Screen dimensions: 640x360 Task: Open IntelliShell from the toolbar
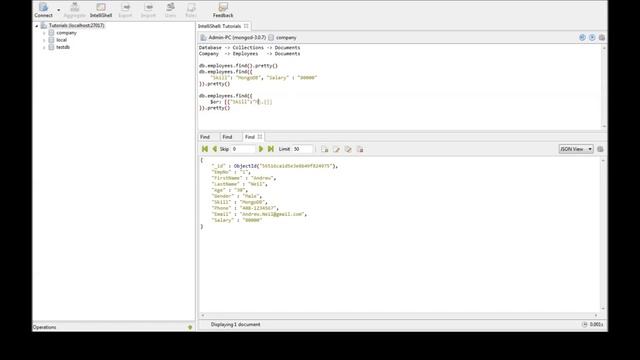(101, 10)
